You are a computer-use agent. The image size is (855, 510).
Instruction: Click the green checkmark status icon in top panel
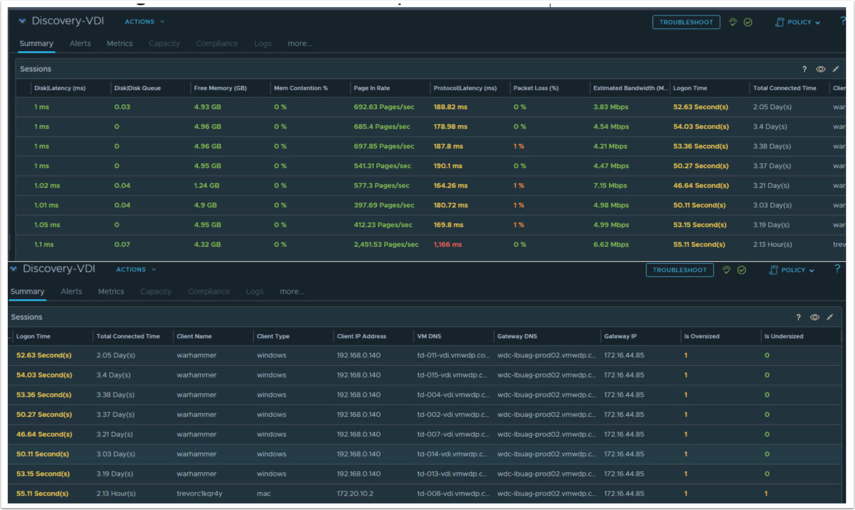click(748, 22)
